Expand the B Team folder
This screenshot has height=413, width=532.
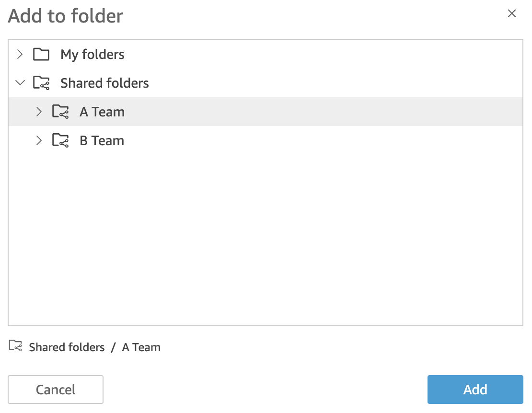point(39,140)
